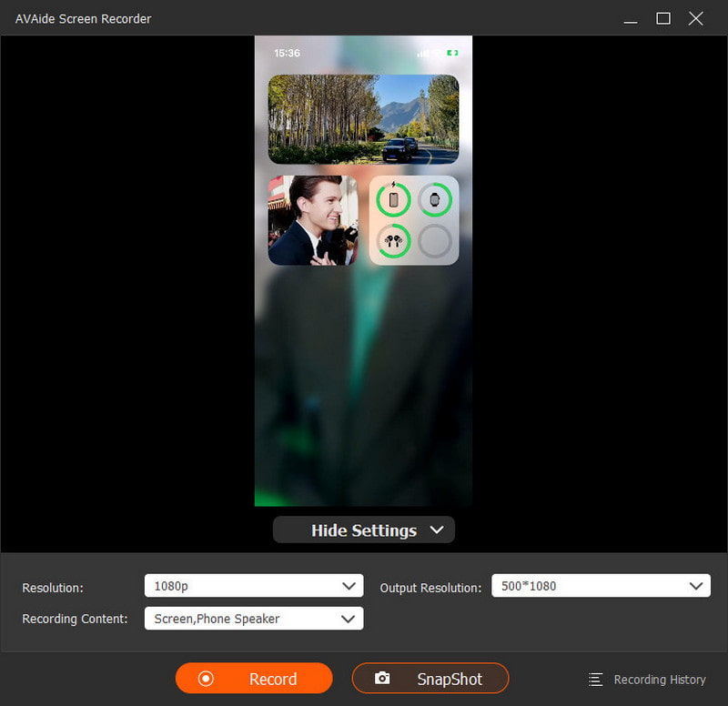Take a screenshot with SnapShot button
Image resolution: width=728 pixels, height=706 pixels.
point(430,679)
